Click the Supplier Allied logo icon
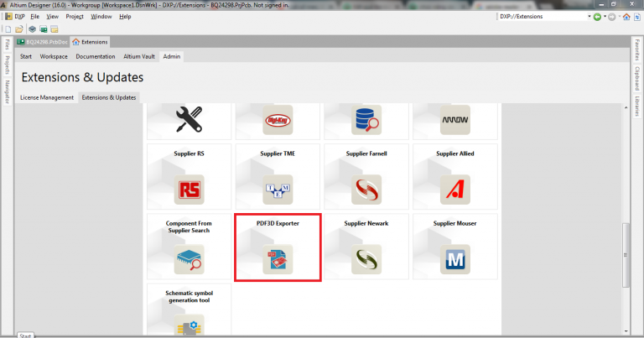Screen dimensions: 644x338 tap(455, 190)
